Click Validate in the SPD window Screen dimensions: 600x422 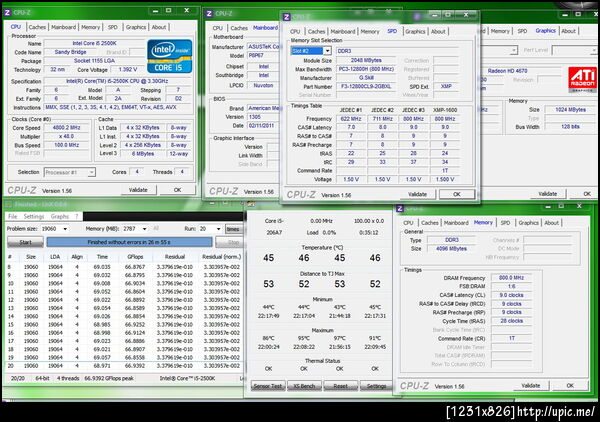tap(417, 194)
